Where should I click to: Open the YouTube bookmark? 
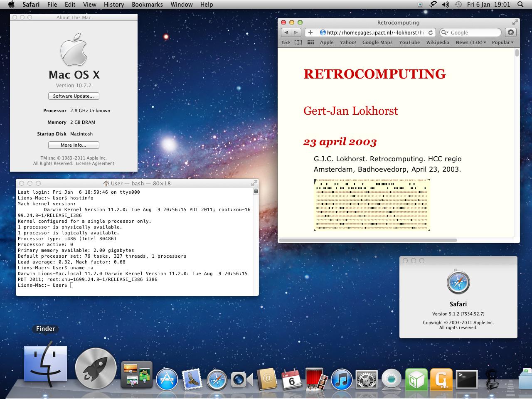[409, 42]
